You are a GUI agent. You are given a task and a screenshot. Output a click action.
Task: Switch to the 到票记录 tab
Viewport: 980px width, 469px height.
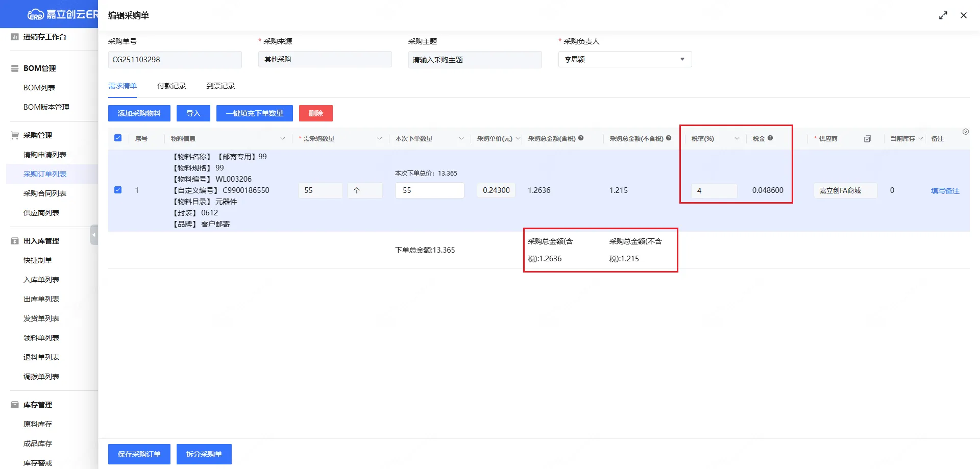(220, 86)
